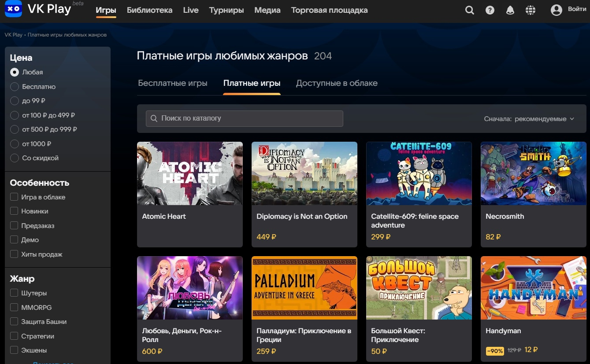
Task: Select the до 99 ₽ price filter
Action: coord(15,101)
